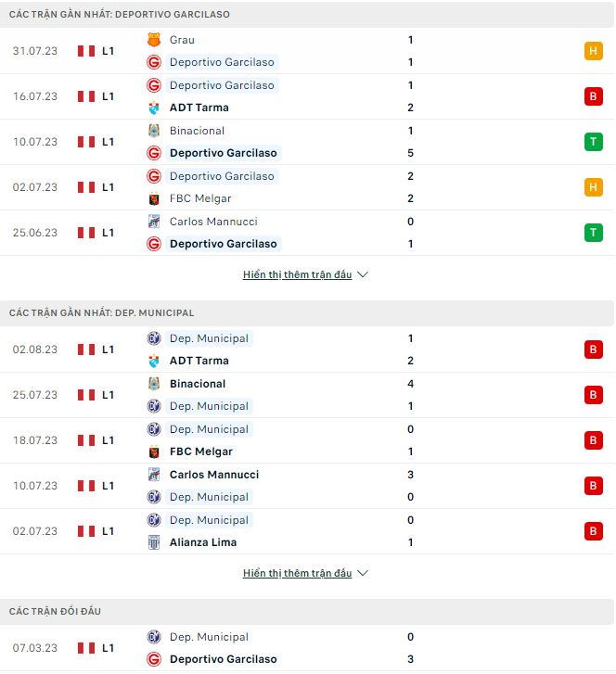Open Alianza Lima team link
This screenshot has width=616, height=674.
tap(203, 542)
